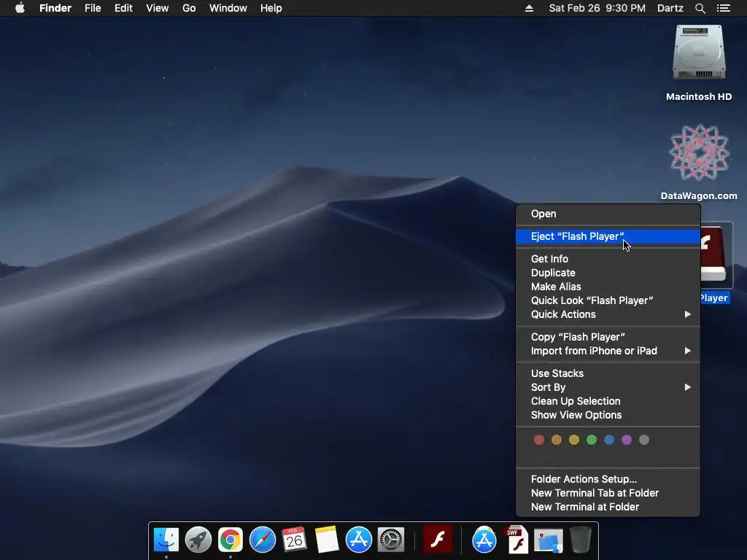Viewport: 747px width, 560px height.
Task: Choose Eject "Flash Player"
Action: [x=608, y=236]
